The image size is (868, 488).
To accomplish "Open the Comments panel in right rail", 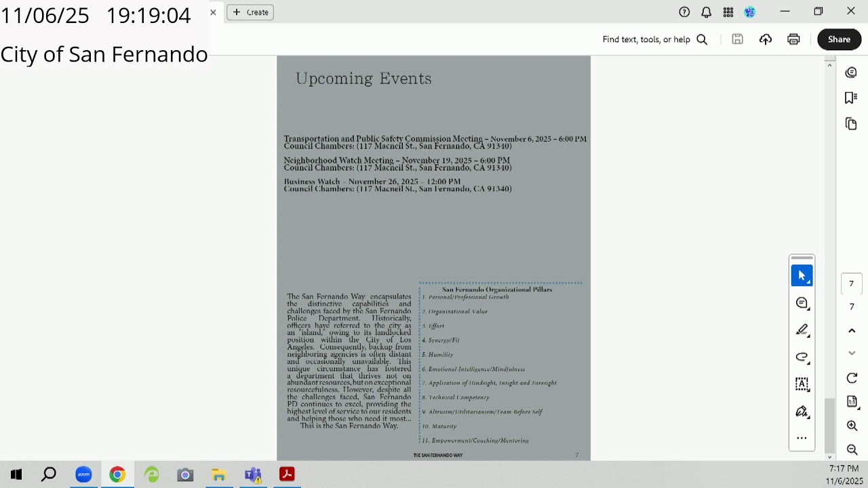I will pyautogui.click(x=851, y=73).
